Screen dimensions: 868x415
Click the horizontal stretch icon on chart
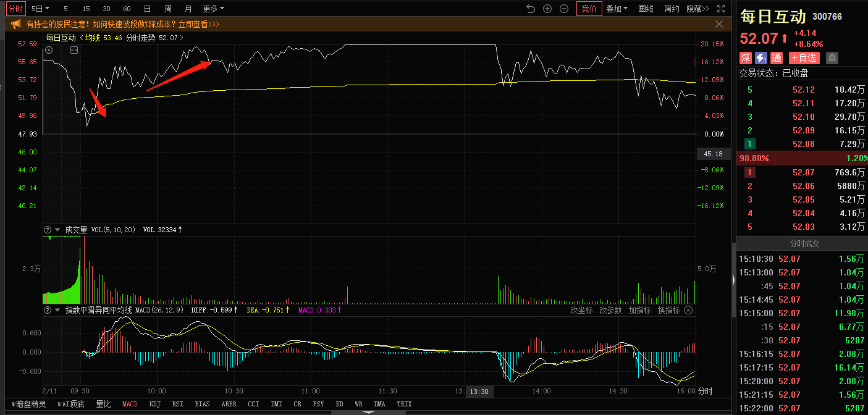pos(74,50)
